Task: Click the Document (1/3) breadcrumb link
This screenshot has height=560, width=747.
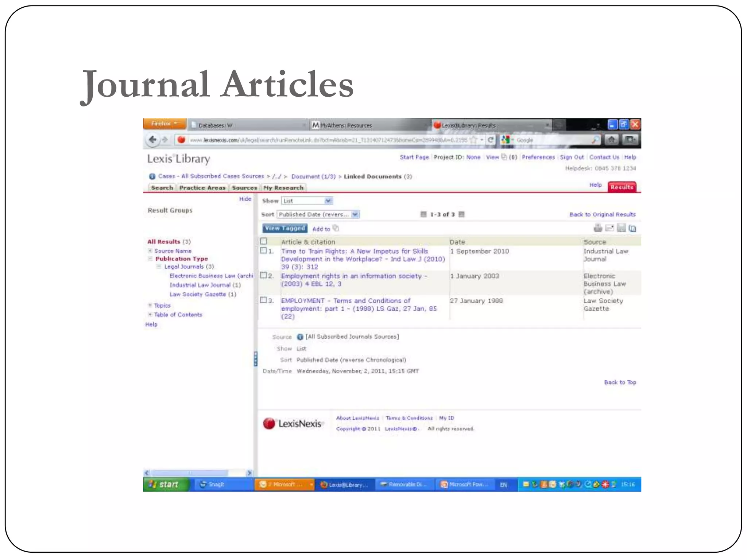Action: (313, 176)
